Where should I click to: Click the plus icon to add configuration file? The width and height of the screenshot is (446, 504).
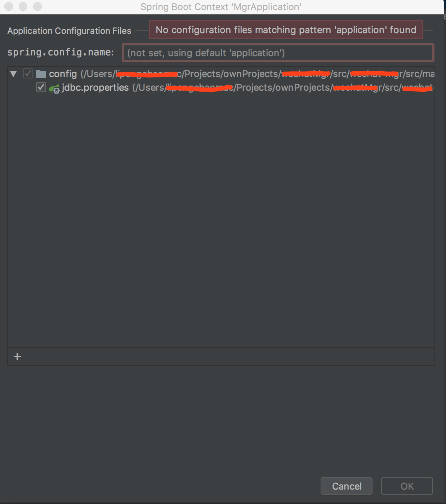[17, 356]
